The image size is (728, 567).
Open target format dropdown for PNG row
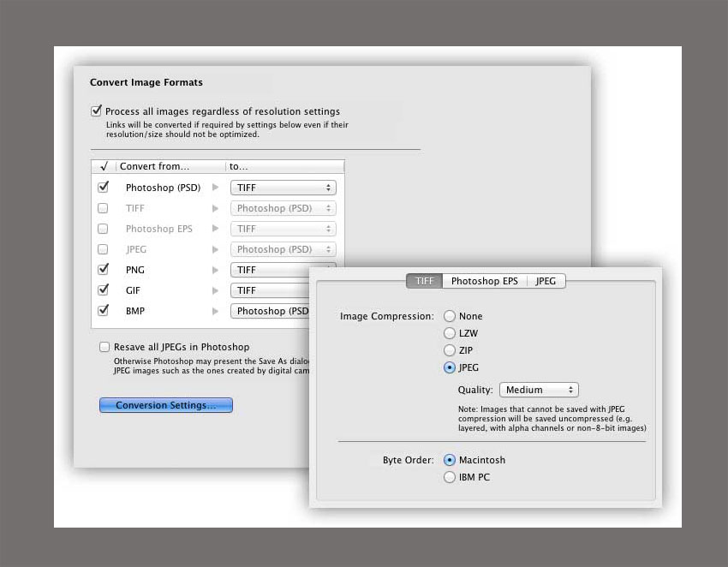270,270
